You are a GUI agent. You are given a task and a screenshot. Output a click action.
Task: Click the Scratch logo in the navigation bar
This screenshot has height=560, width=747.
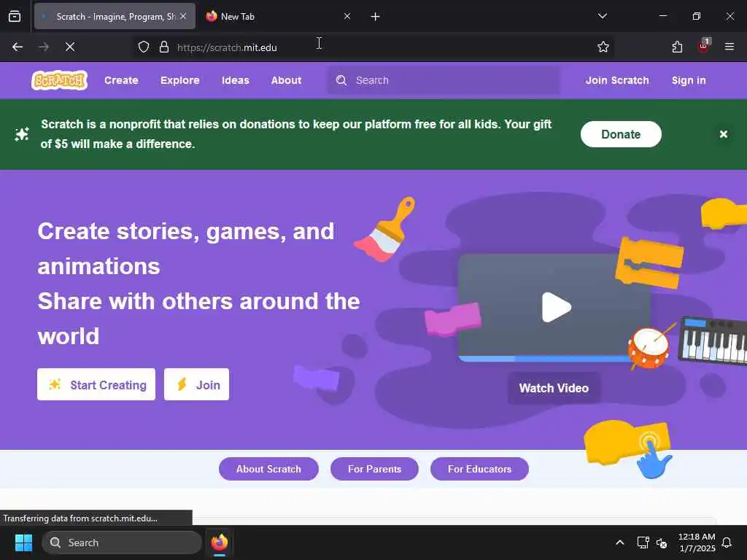tap(60, 80)
